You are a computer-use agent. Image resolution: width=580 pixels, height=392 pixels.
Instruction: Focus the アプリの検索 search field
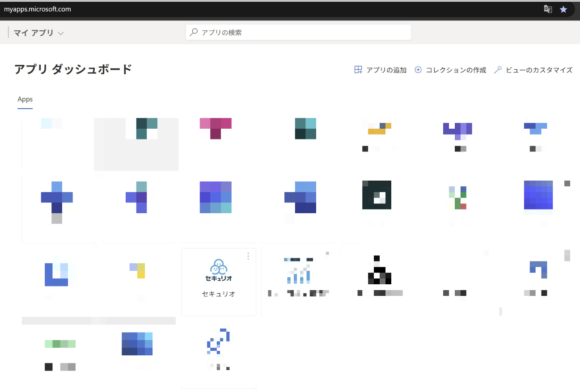pos(298,32)
